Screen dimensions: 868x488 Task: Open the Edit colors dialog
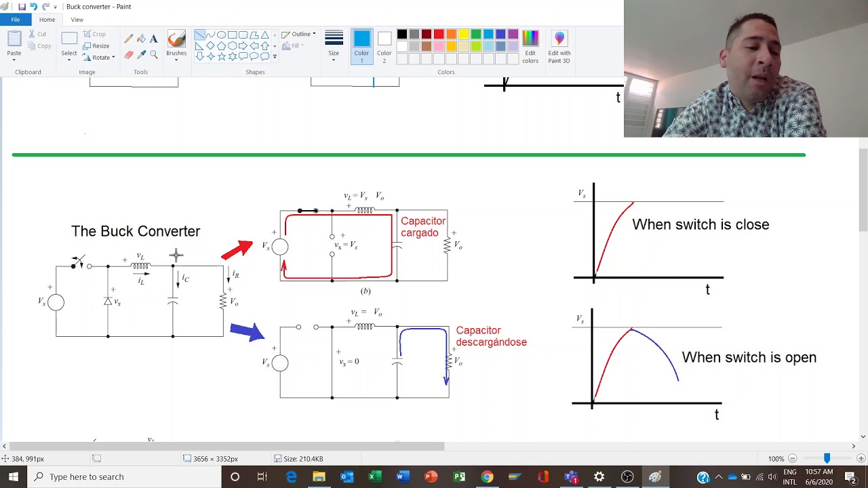pyautogui.click(x=530, y=47)
